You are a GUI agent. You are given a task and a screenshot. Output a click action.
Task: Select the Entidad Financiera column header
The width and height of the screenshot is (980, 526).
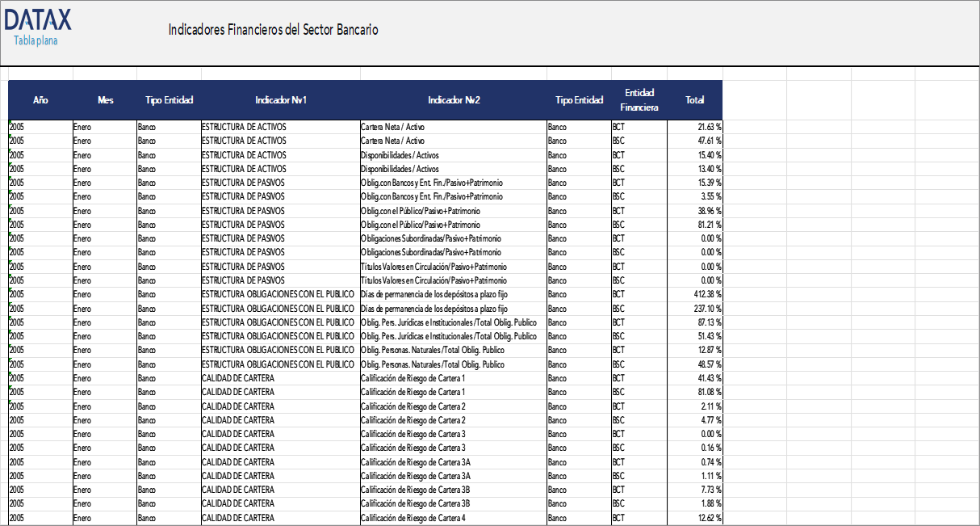[x=639, y=99]
